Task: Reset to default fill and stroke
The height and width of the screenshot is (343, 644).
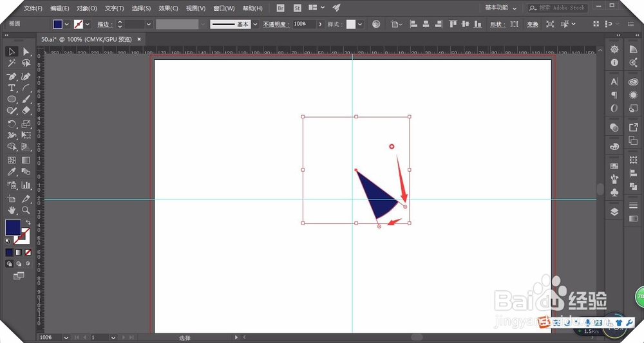Action: coord(8,241)
